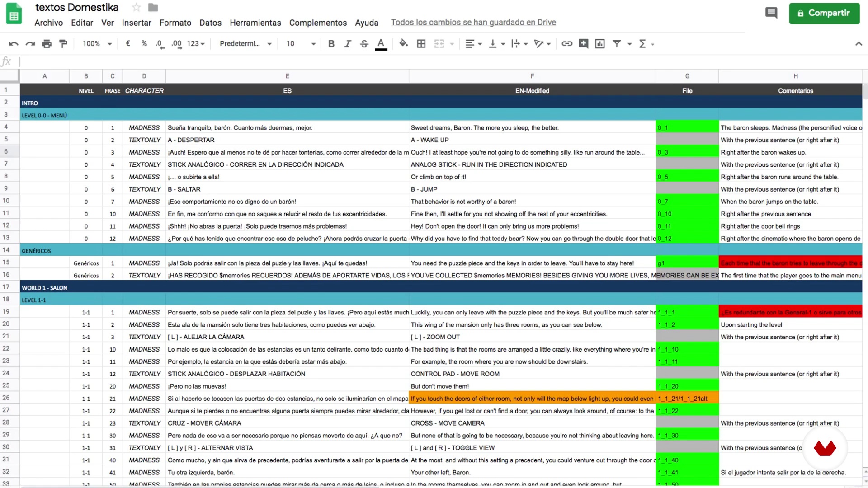Open the Datos menu

click(x=211, y=23)
